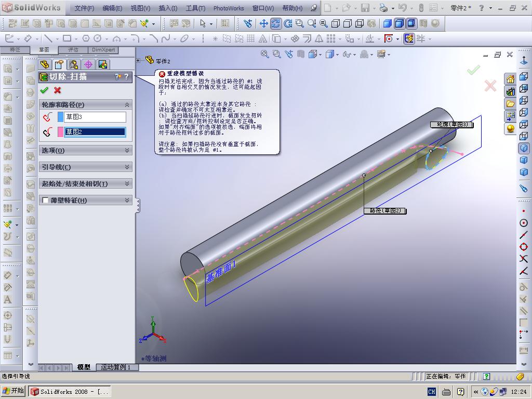Open FeatureManager design tree tab

45,64
